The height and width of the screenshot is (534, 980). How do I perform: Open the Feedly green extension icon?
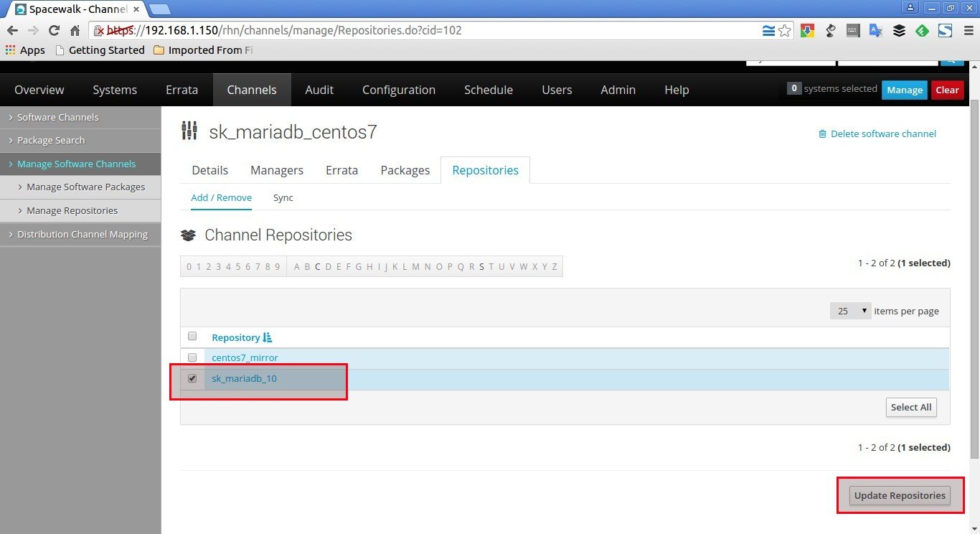tap(922, 31)
